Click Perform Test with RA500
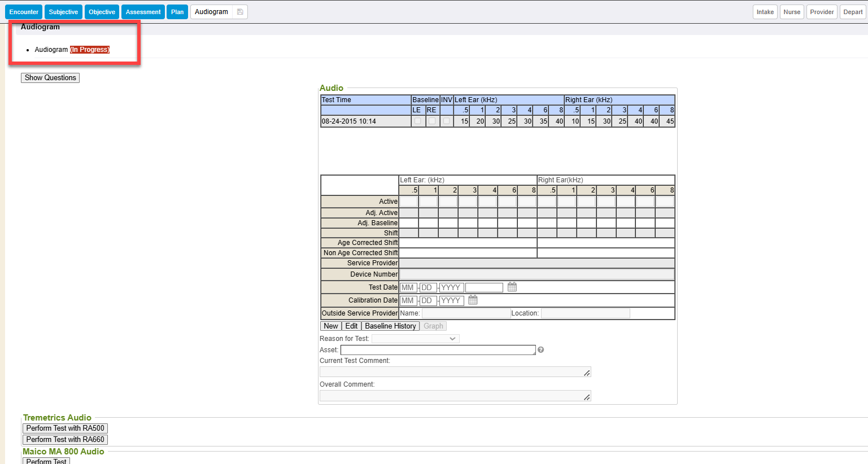 [65, 428]
